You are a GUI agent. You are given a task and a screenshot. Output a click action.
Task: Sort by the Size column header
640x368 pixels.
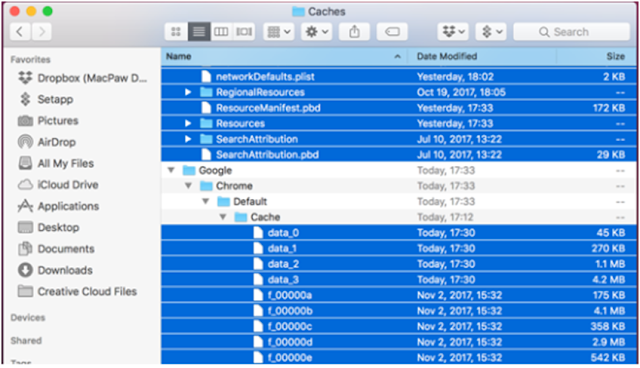pyautogui.click(x=596, y=56)
